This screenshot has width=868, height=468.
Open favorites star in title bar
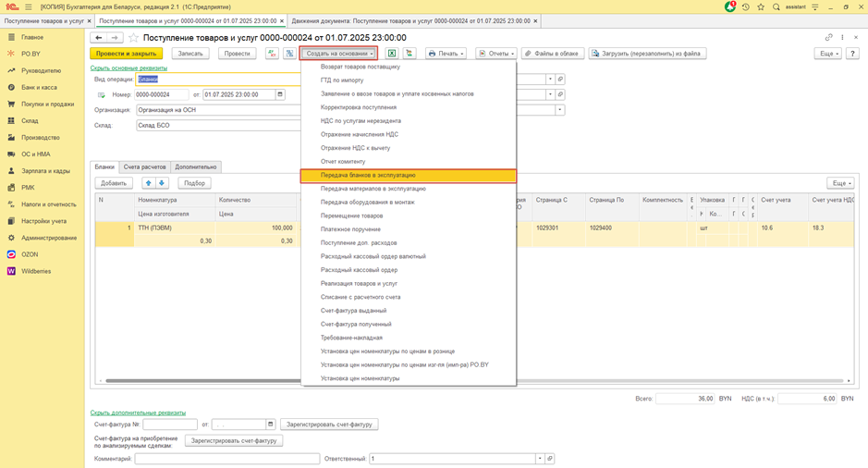[x=761, y=7]
